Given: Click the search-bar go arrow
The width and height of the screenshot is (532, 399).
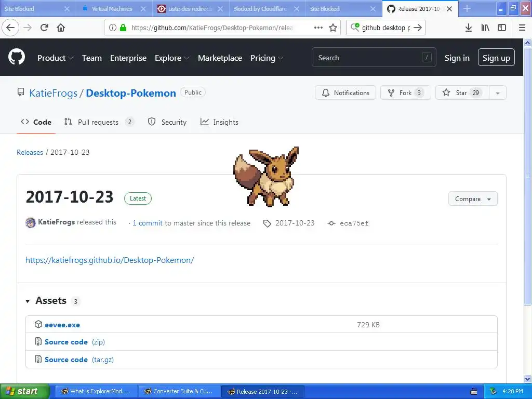Looking at the screenshot, I should click(418, 28).
